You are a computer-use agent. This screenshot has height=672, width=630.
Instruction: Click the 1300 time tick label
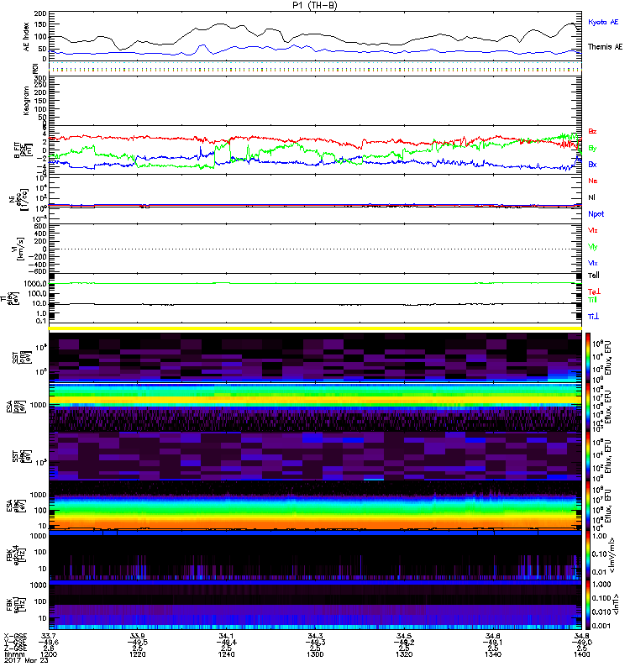[315, 654]
